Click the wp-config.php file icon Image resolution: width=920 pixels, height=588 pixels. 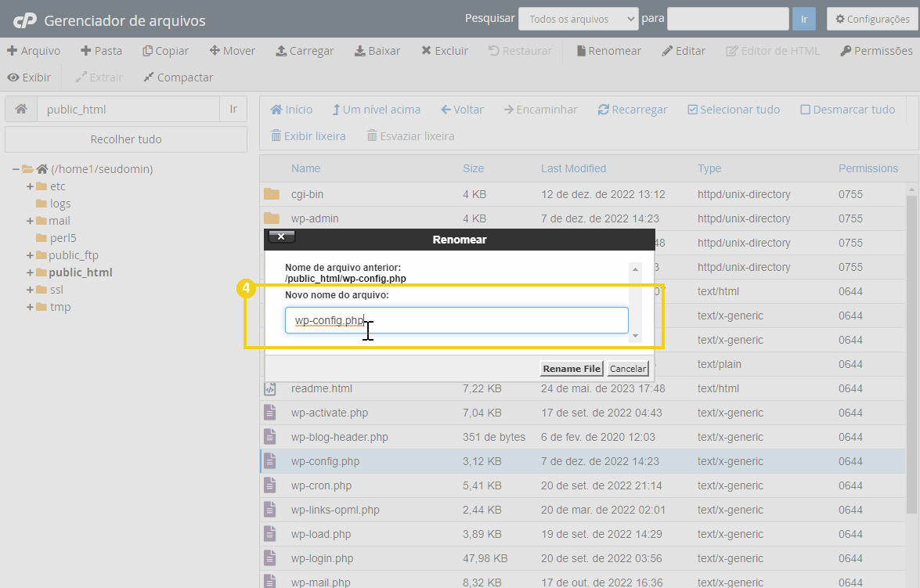coord(270,461)
